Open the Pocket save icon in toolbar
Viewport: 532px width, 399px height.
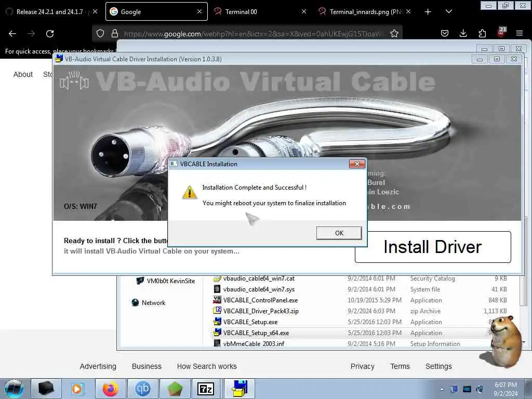(445, 33)
